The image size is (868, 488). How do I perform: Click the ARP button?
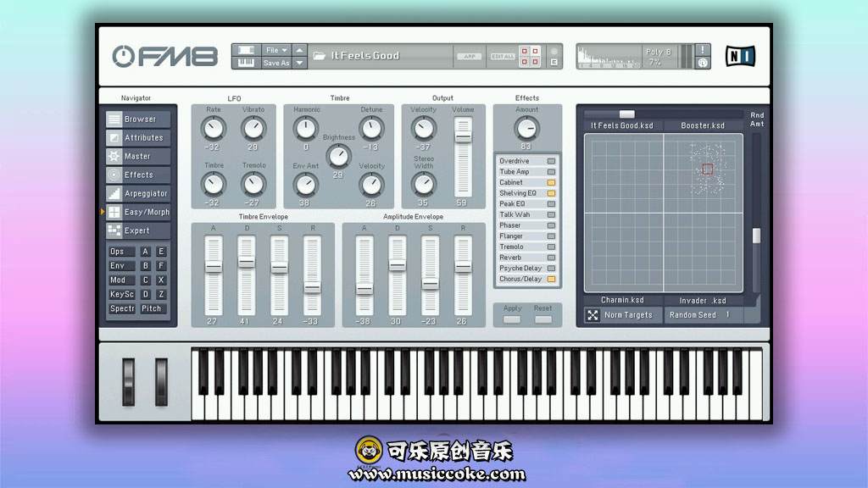[x=470, y=57]
